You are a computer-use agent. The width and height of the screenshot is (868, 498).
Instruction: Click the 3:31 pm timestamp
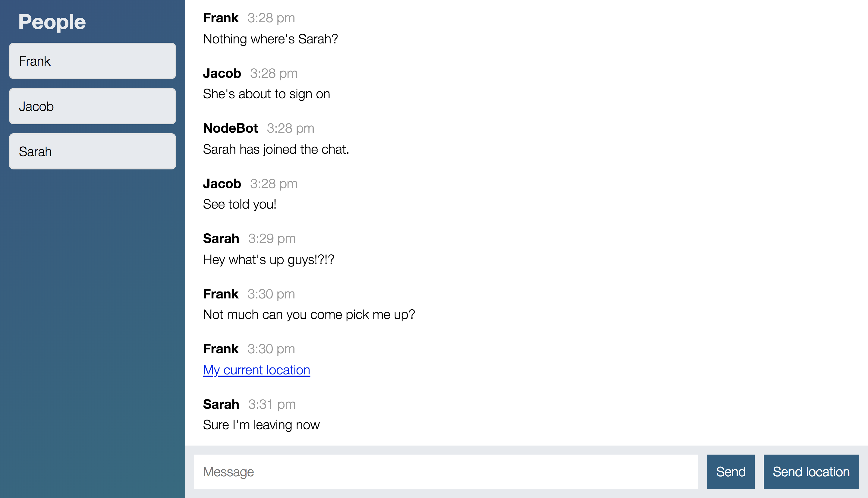point(272,404)
